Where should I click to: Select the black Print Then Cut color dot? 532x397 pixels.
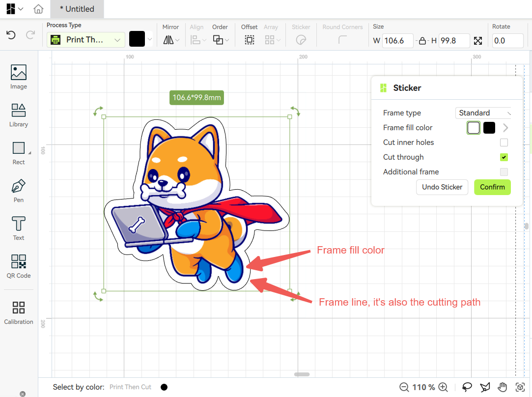tap(164, 387)
